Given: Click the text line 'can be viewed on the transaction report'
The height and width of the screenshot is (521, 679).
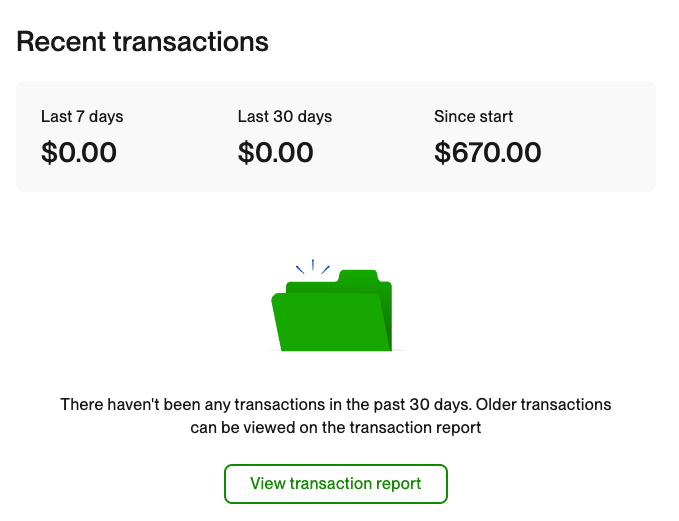Looking at the screenshot, I should (x=336, y=428).
